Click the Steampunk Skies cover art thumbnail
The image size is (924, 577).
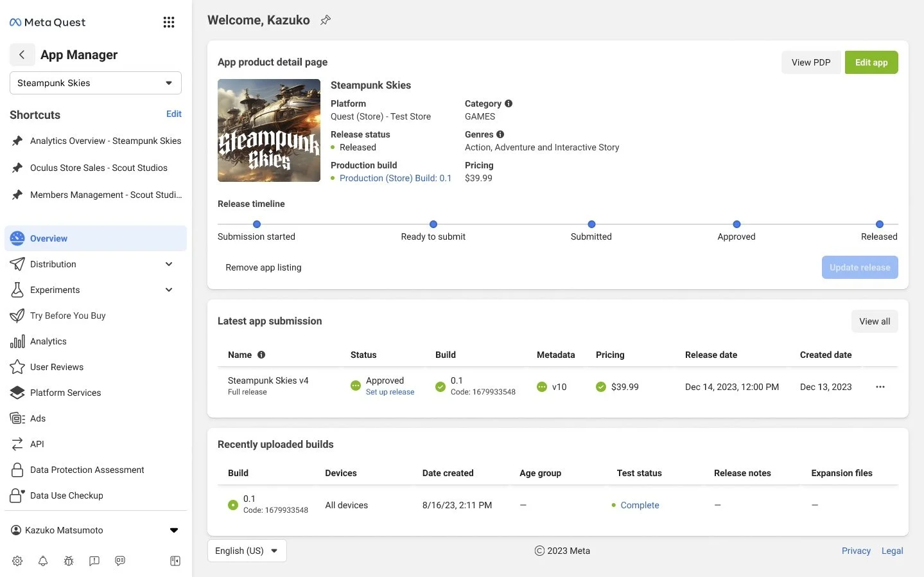pyautogui.click(x=269, y=130)
